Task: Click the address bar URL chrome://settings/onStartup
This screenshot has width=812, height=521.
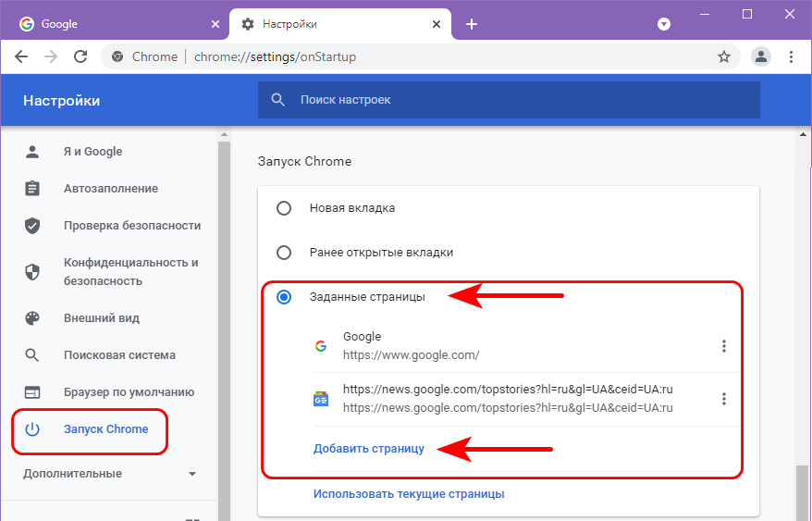Action: coord(275,56)
